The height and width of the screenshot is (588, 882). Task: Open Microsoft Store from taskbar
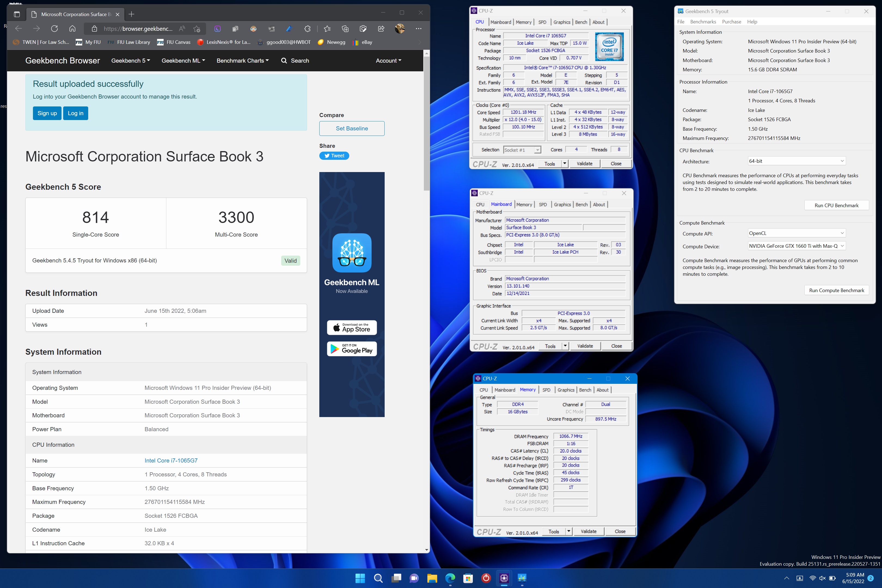[x=468, y=578]
